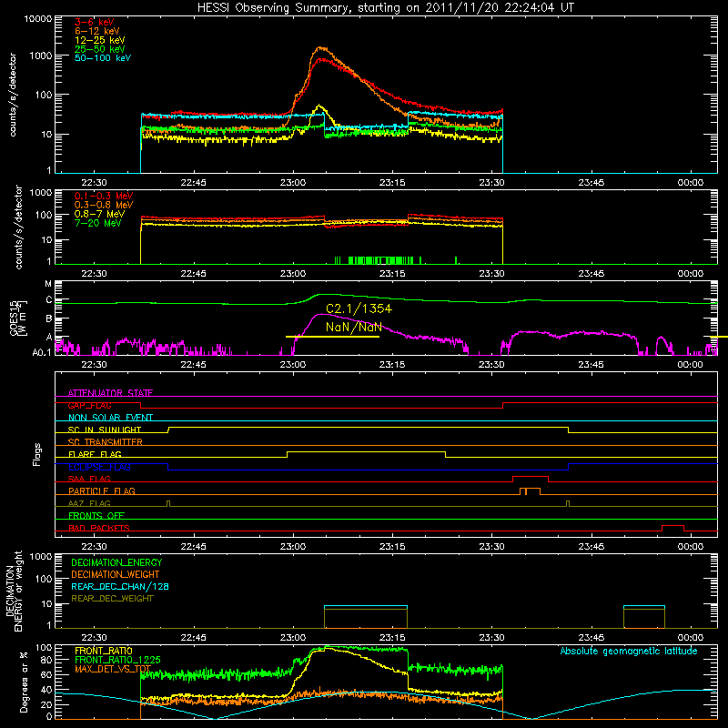
Task: Click the orange 6-12 keV peak after 23:00
Action: (320, 48)
